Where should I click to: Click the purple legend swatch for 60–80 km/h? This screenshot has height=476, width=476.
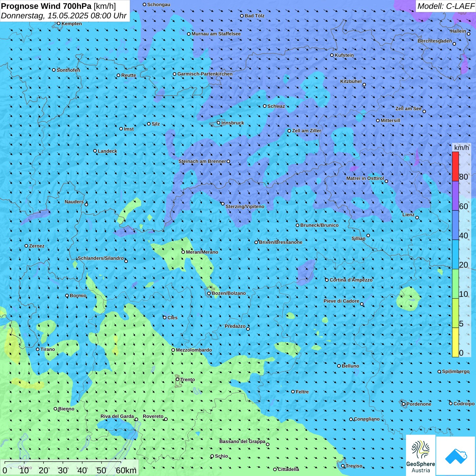[455, 196]
